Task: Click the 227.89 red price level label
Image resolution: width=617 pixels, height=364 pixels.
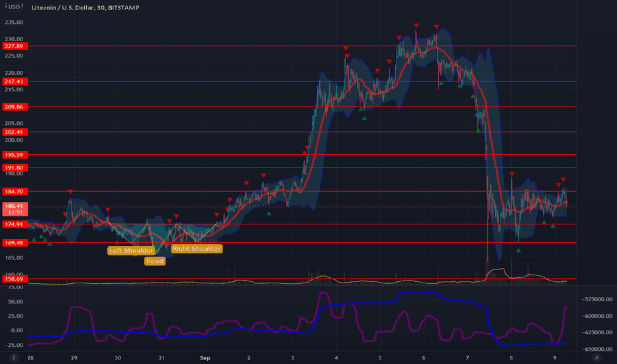Action: [15, 46]
